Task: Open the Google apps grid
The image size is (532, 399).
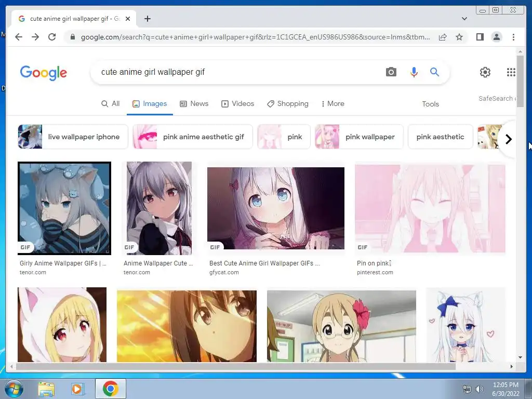Action: click(x=511, y=72)
